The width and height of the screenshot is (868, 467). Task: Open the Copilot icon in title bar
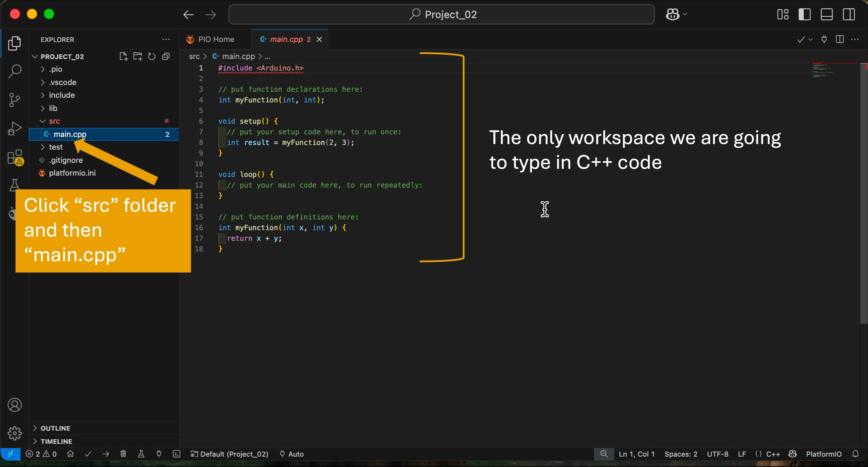[x=673, y=14]
